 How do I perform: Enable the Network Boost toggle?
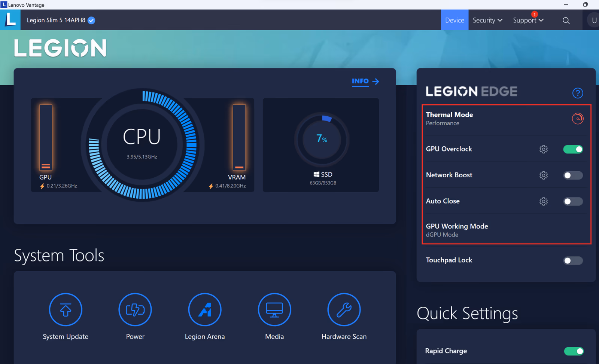[573, 175]
